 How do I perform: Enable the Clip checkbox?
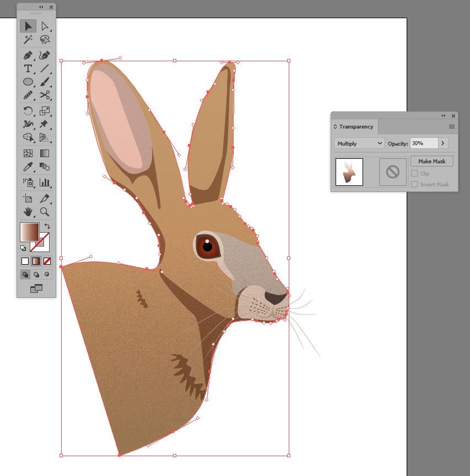click(x=414, y=173)
